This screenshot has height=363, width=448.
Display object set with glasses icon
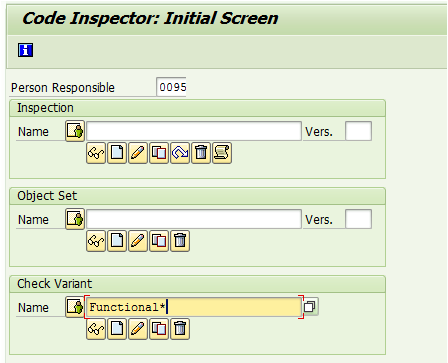coord(96,241)
